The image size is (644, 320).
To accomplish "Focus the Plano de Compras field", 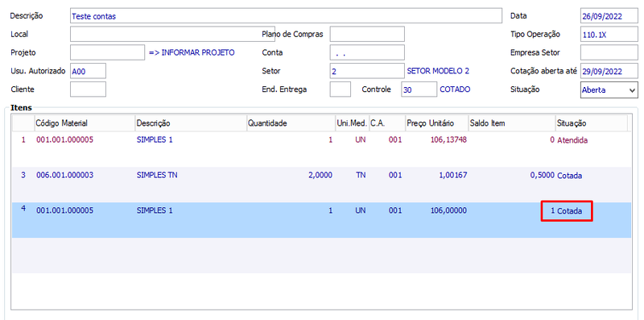I will [x=367, y=34].
